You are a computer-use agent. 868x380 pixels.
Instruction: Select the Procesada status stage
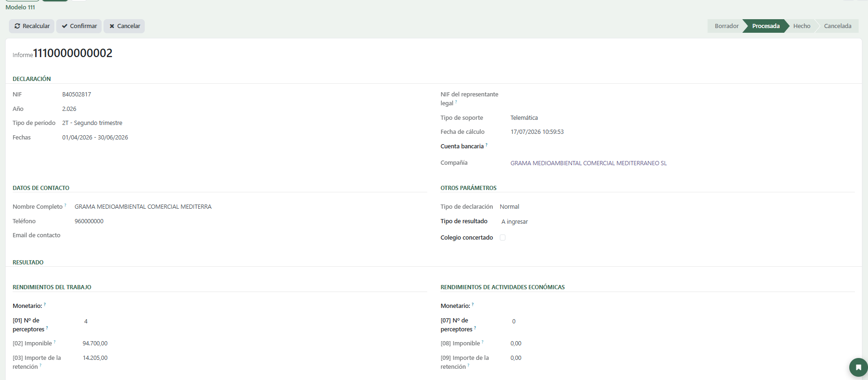click(x=766, y=26)
